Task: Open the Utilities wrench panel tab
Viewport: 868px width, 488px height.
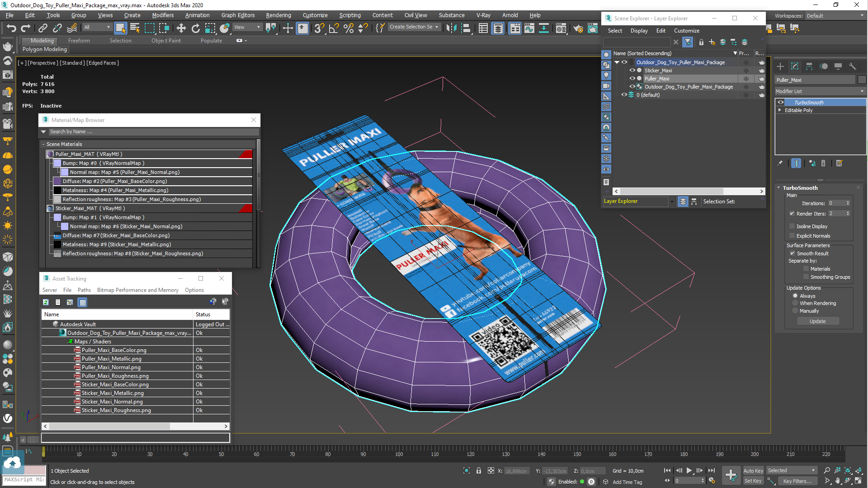Action: pyautogui.click(x=853, y=66)
